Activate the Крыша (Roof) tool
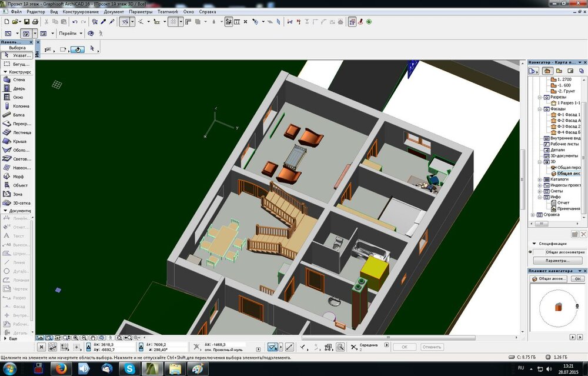Screen dimensions: 588x376 pos(16,141)
